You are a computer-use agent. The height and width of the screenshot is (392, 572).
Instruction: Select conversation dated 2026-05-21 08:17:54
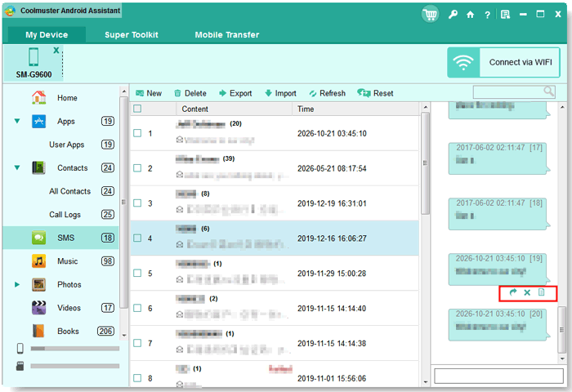[275, 168]
